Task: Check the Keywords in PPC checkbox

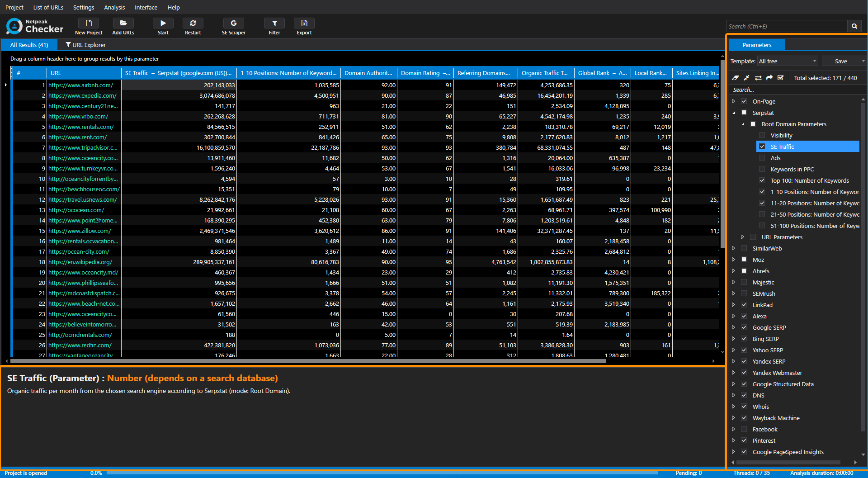Action: [x=762, y=169]
